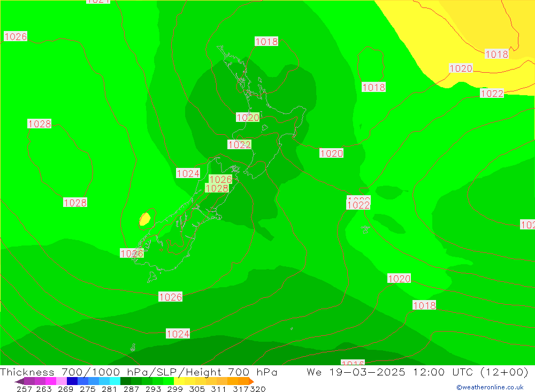Click the legend value 311

tap(218, 389)
